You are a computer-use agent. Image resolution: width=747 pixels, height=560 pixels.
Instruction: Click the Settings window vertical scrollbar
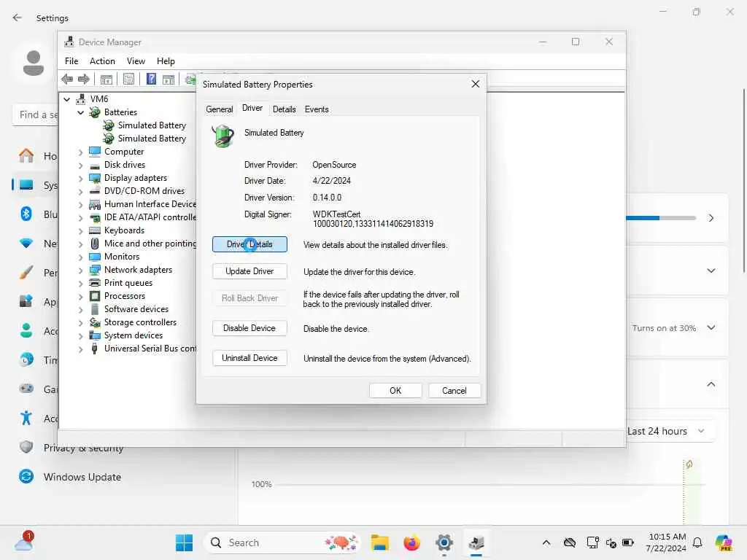tap(743, 181)
